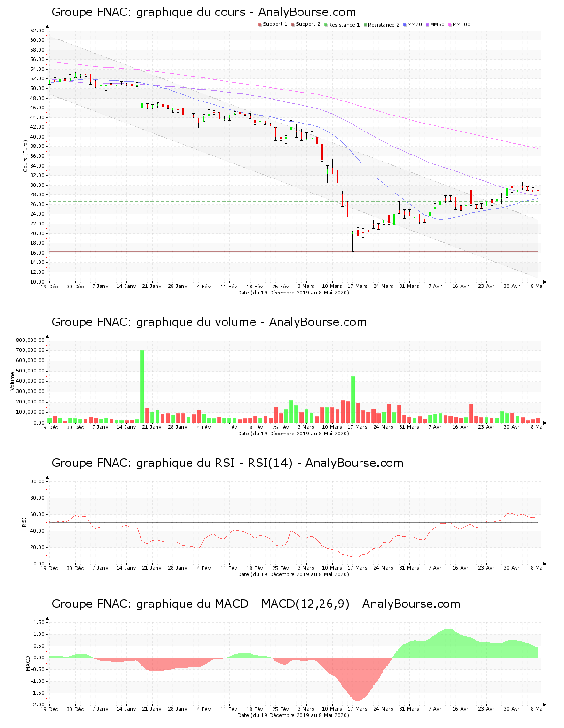The image size is (564, 728).
Task: Click the 'Cours (Euro)' axis title
Action: [26, 156]
